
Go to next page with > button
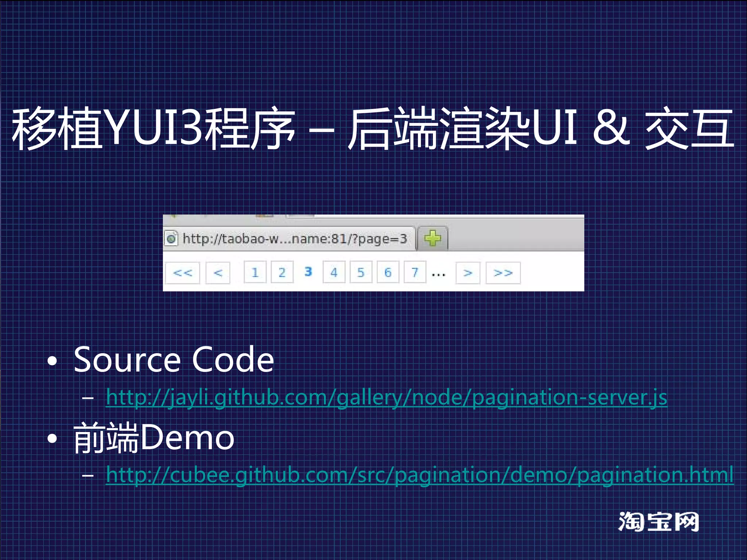tap(468, 273)
